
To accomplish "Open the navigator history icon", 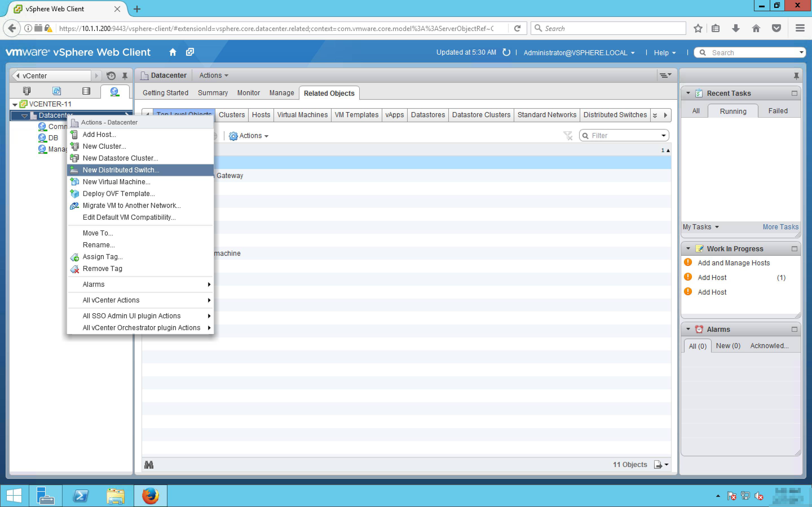I will [111, 76].
